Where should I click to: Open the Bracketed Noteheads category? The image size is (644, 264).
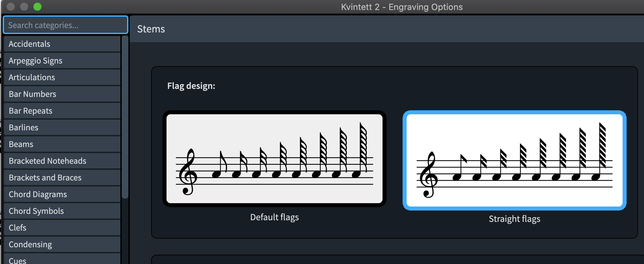tap(62, 161)
